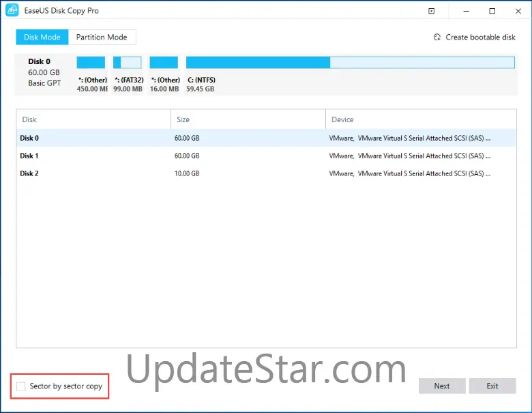Viewport: 532px width, 413px height.
Task: Click Disk 2's VMware device description
Action: tap(410, 173)
